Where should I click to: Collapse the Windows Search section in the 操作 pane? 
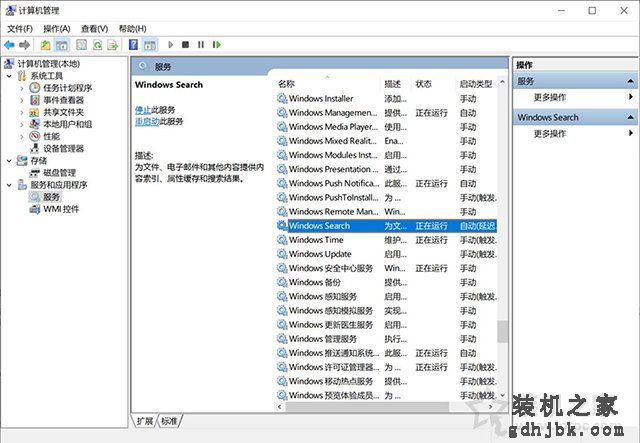(x=630, y=117)
